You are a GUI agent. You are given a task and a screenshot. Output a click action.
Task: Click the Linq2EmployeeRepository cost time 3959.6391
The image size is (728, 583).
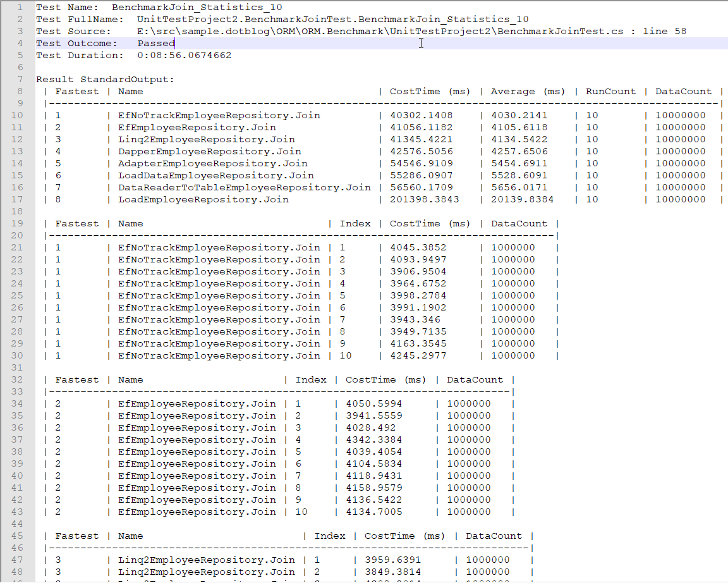392,560
